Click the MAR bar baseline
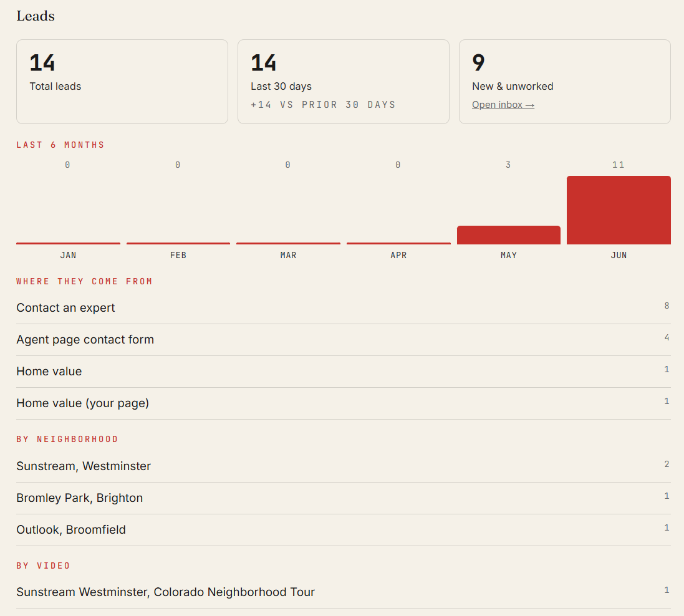 pos(288,243)
